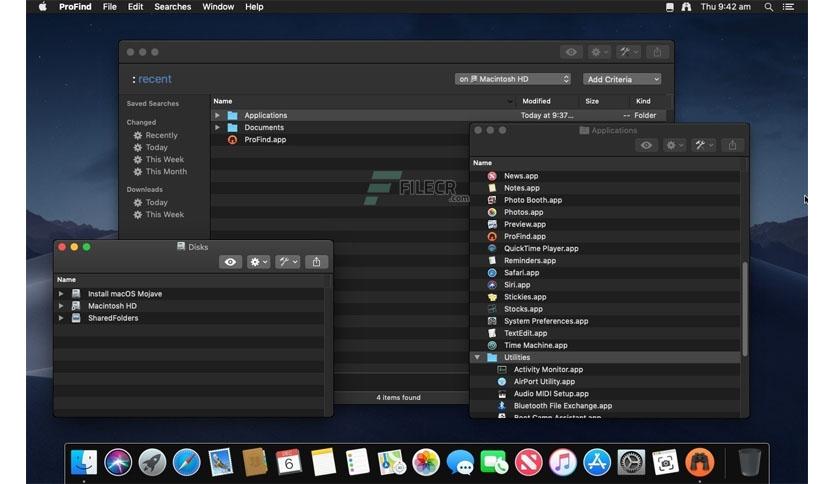This screenshot has width=836, height=484.
Task: Open Finder from the Dock
Action: [84, 462]
